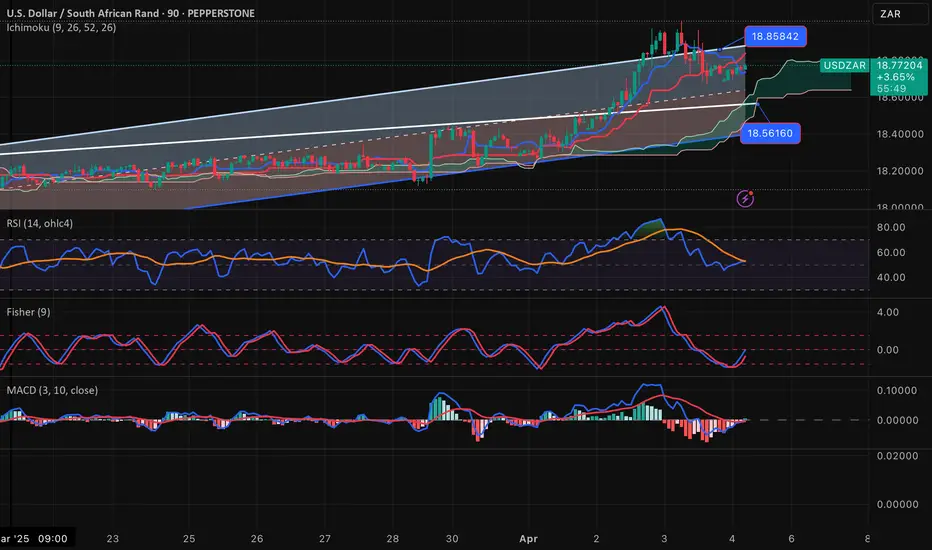Viewport: 932px width, 550px height.
Task: Click the 28 date on time axis
Action: point(392,539)
